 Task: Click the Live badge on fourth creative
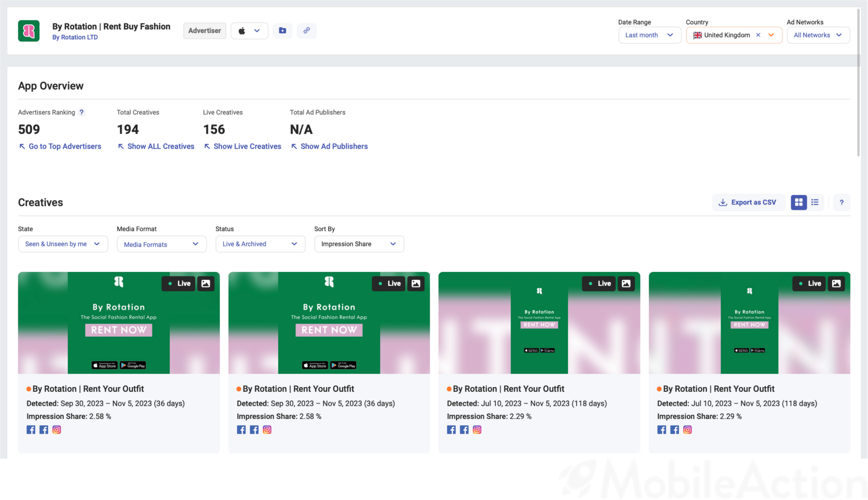click(809, 283)
